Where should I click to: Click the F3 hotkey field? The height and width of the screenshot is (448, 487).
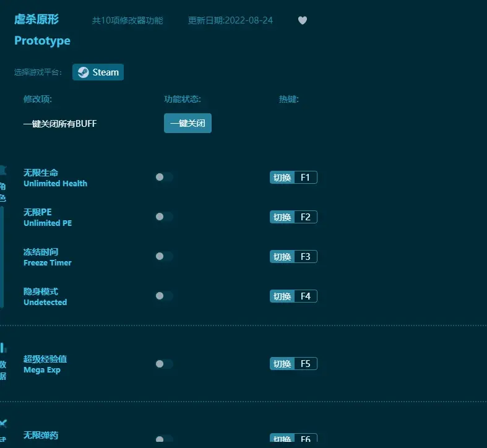tap(306, 257)
